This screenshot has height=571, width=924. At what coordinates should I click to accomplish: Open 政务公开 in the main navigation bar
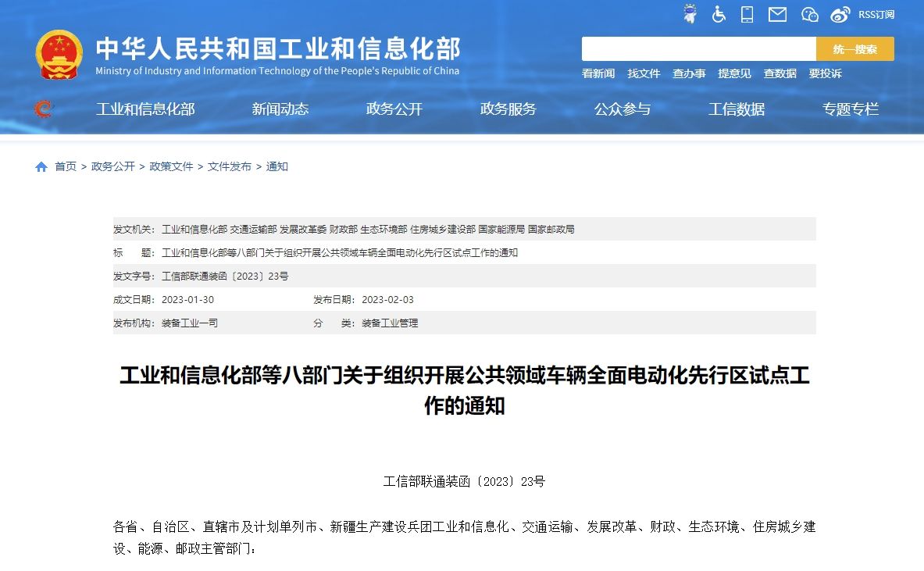[x=394, y=109]
